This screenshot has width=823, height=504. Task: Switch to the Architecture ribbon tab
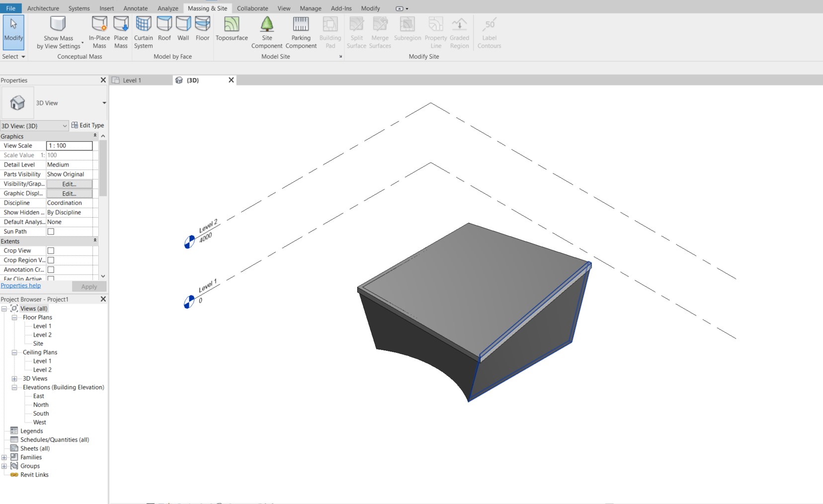tap(43, 8)
